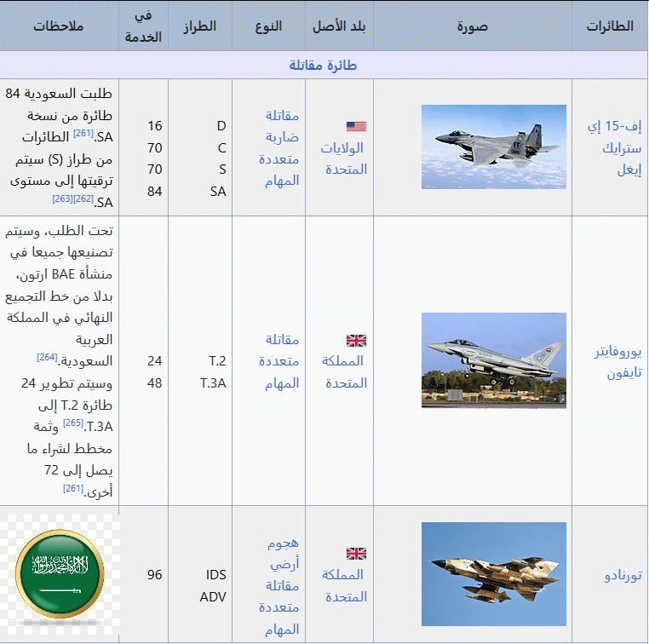Screen dimensions: 649x644
Task: Click المملكة المتحدة link in the Typhoon row
Action: click(344, 372)
